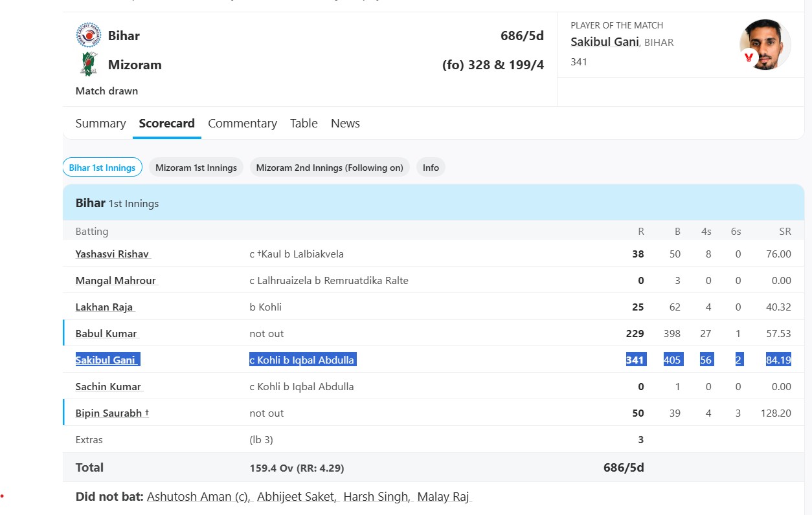812x515 pixels.
Task: Select the Scorecard tab
Action: [167, 123]
